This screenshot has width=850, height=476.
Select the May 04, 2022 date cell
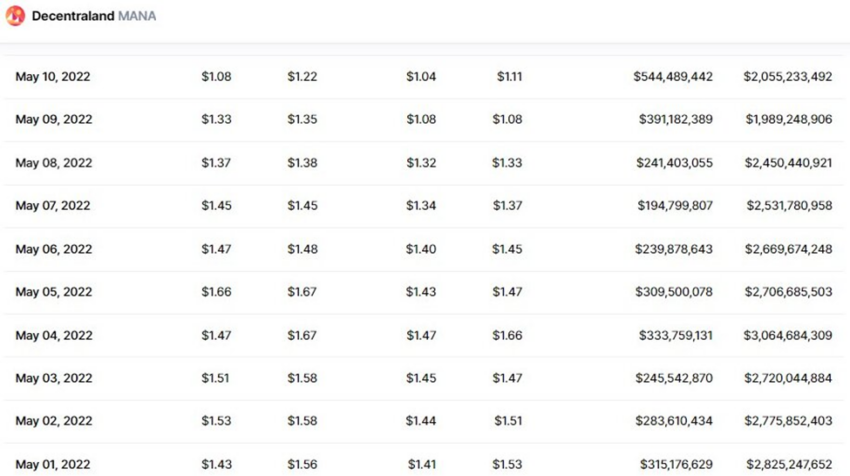pos(54,335)
